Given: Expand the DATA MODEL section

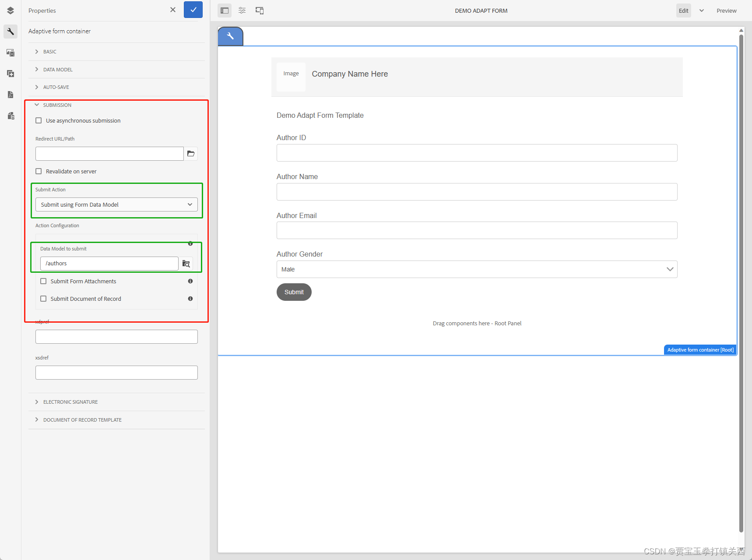Looking at the screenshot, I should 116,70.
